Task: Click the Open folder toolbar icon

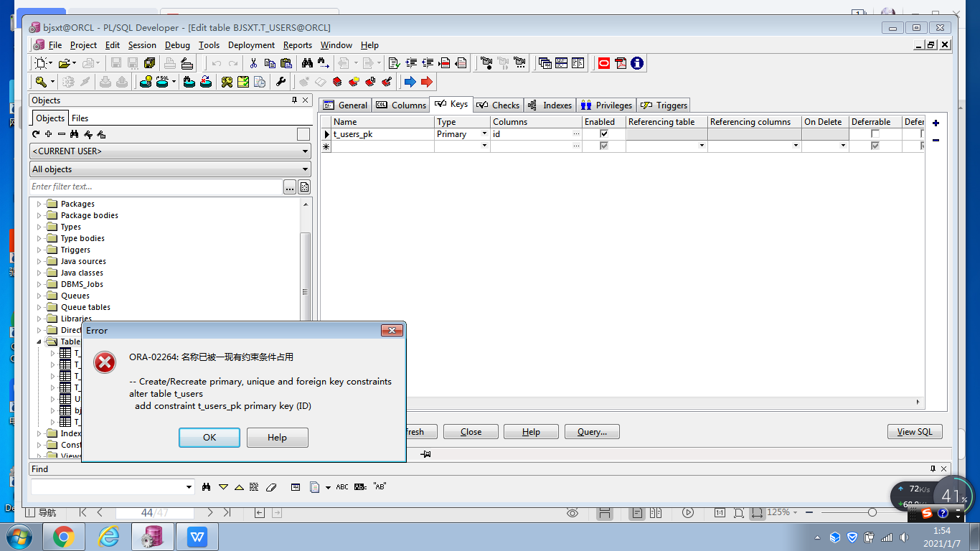Action: pos(65,63)
